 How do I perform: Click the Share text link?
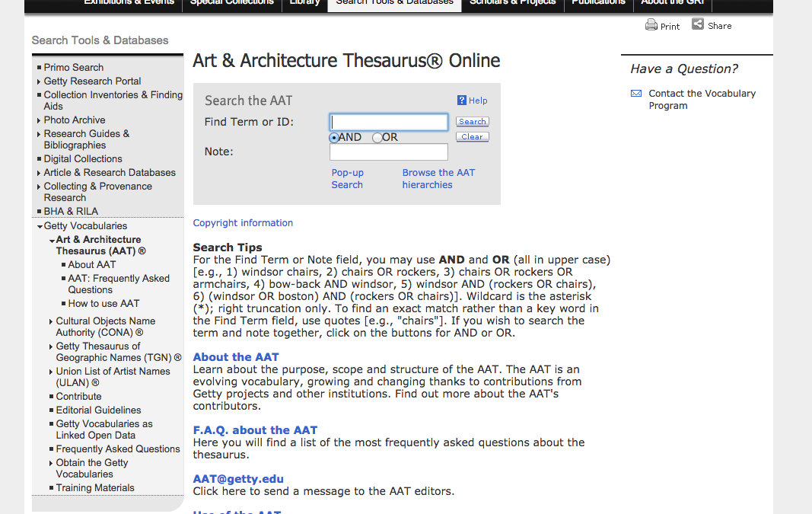719,26
